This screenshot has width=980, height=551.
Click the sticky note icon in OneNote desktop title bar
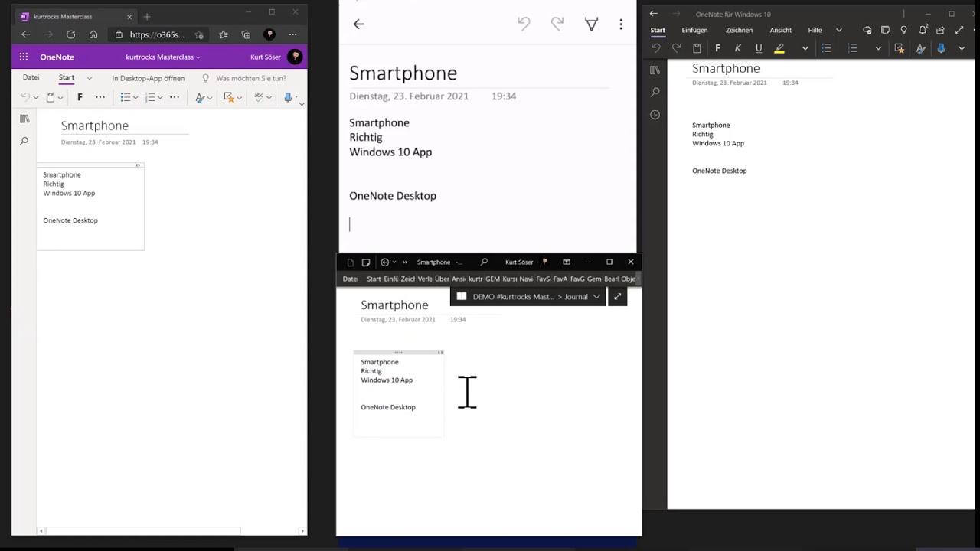(366, 262)
